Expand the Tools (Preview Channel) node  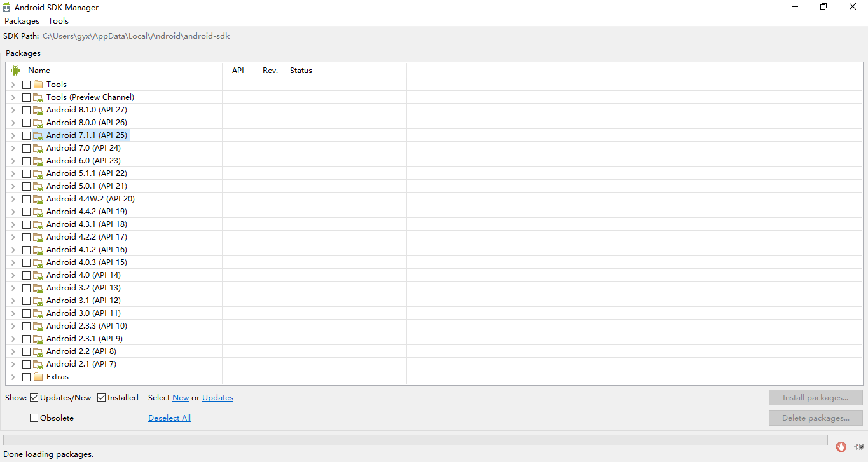13,97
